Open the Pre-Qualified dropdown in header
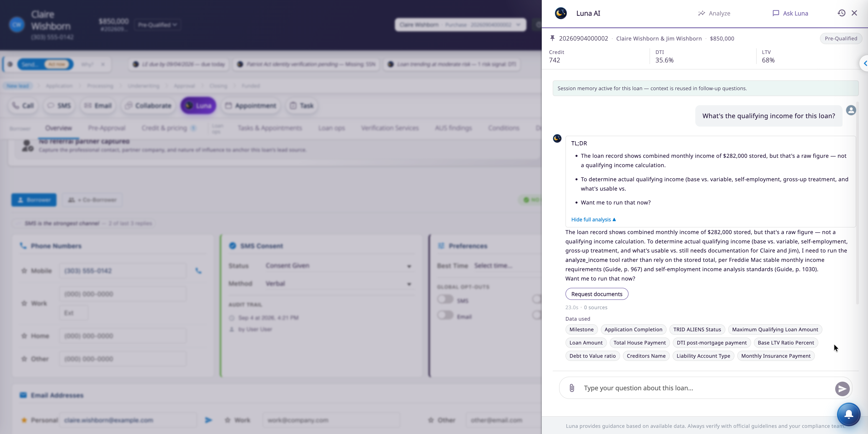Image resolution: width=868 pixels, height=434 pixels. tap(157, 25)
